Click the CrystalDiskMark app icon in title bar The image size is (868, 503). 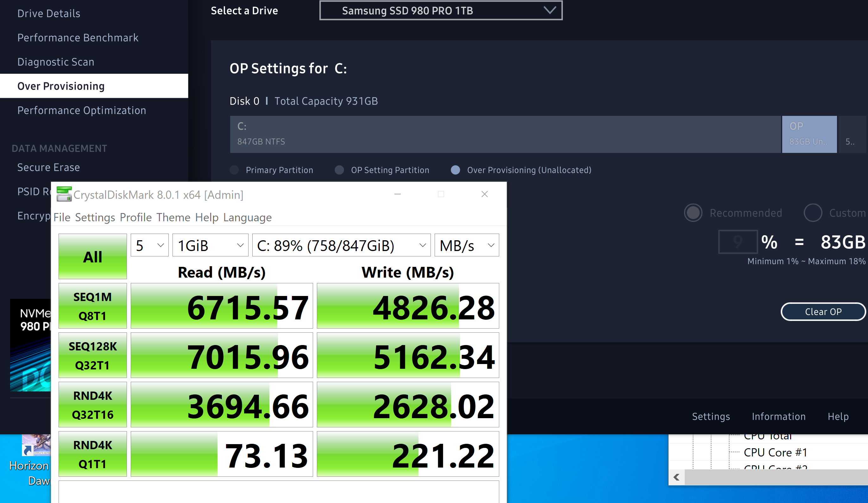pyautogui.click(x=64, y=194)
